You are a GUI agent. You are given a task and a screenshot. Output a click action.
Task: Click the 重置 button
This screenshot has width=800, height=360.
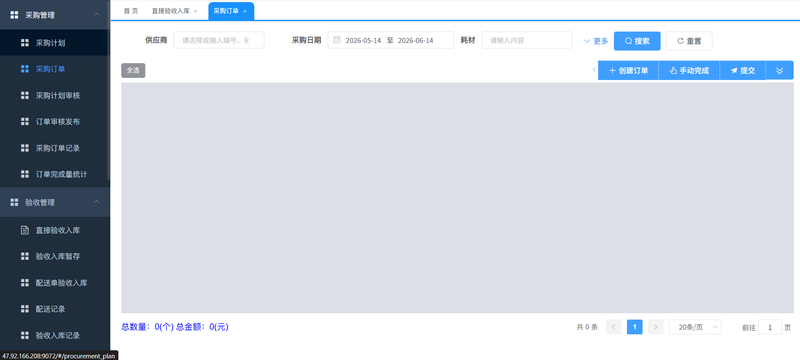[689, 41]
